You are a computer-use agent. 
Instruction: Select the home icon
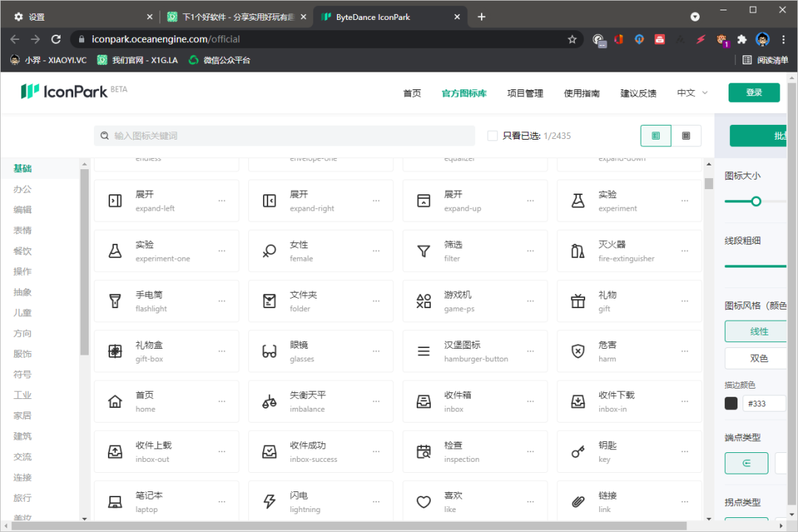115,401
